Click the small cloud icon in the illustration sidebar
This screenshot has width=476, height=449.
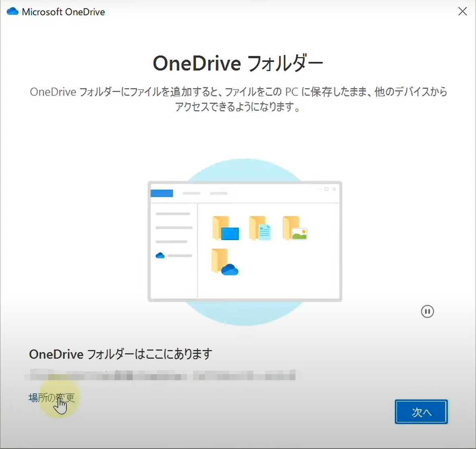[160, 255]
